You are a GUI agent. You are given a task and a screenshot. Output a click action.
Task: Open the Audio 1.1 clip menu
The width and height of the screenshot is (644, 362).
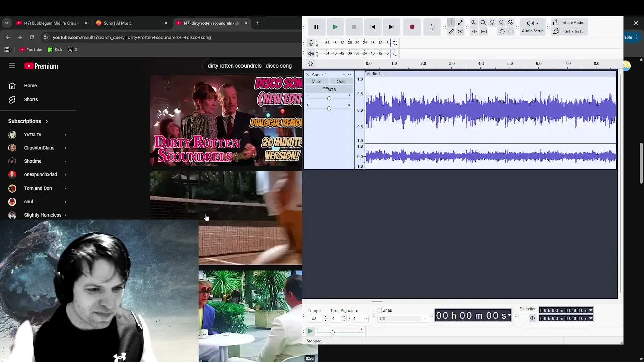click(610, 74)
